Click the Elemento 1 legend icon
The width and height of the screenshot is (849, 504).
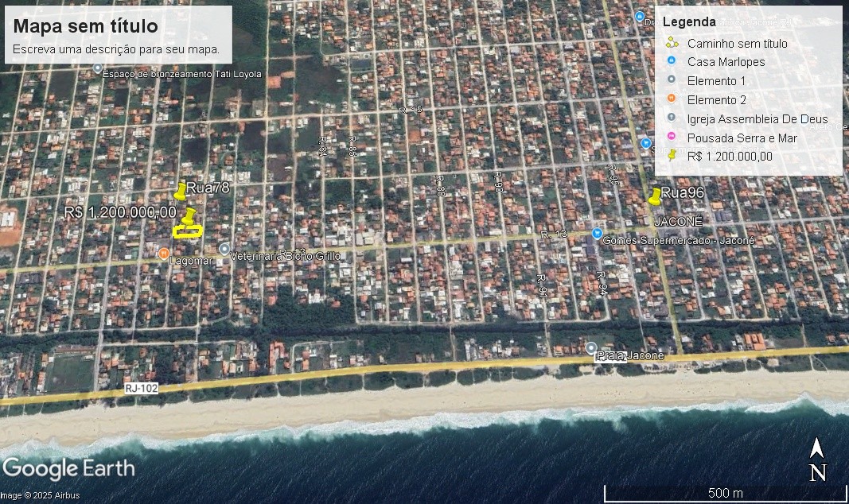click(x=672, y=80)
